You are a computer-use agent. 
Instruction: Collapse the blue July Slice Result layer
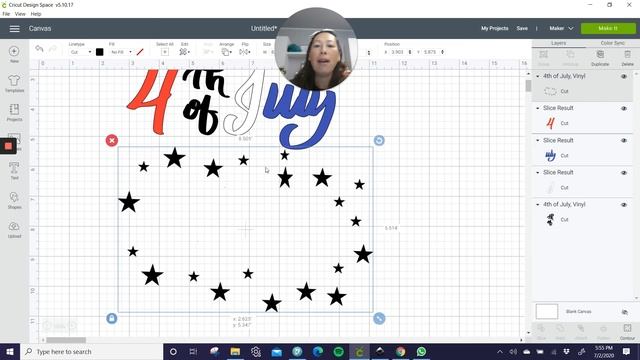[x=538, y=140]
